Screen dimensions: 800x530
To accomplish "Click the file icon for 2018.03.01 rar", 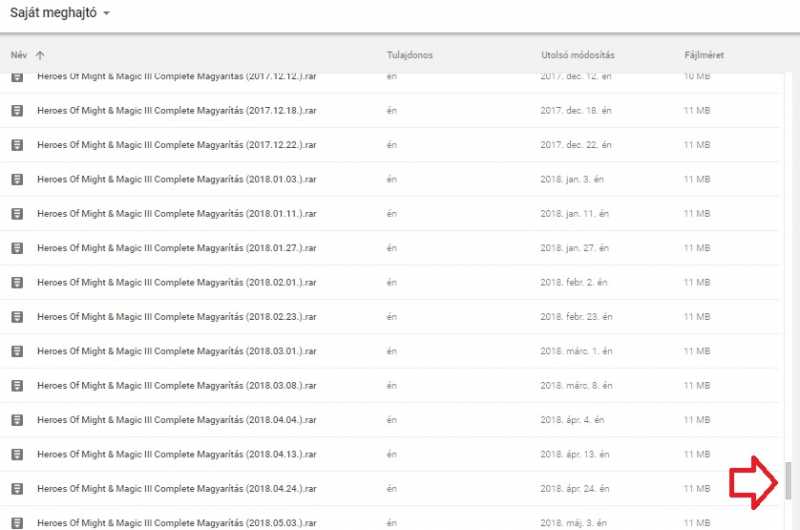I will pyautogui.click(x=17, y=351).
